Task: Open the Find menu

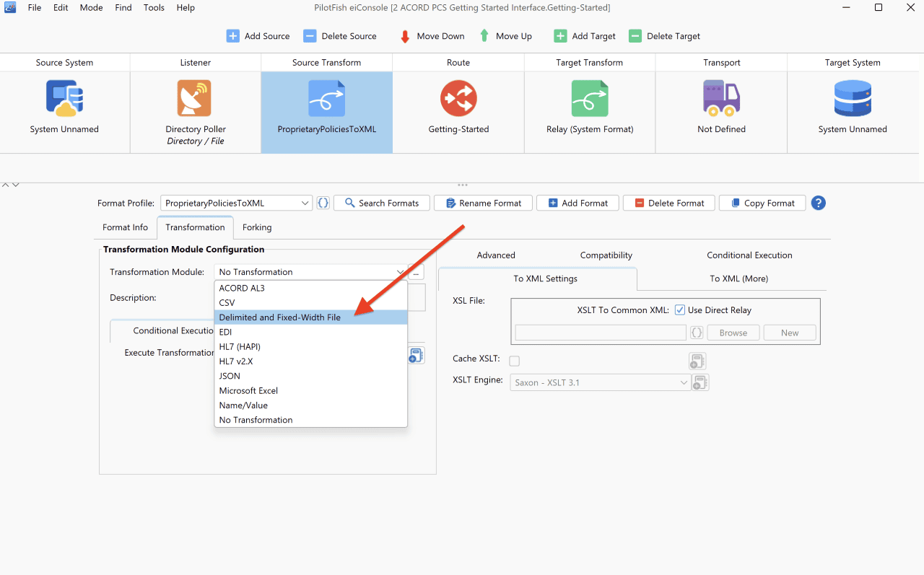Action: (123, 8)
